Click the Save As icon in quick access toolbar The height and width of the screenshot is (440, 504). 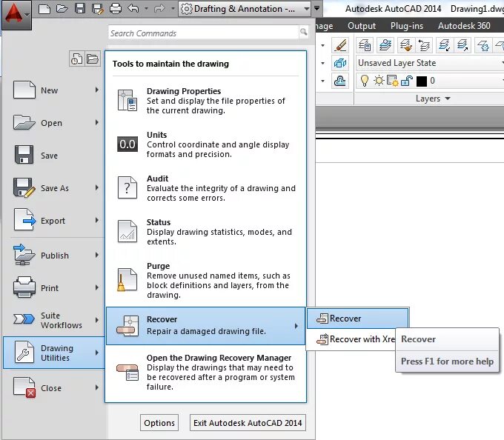pos(98,8)
